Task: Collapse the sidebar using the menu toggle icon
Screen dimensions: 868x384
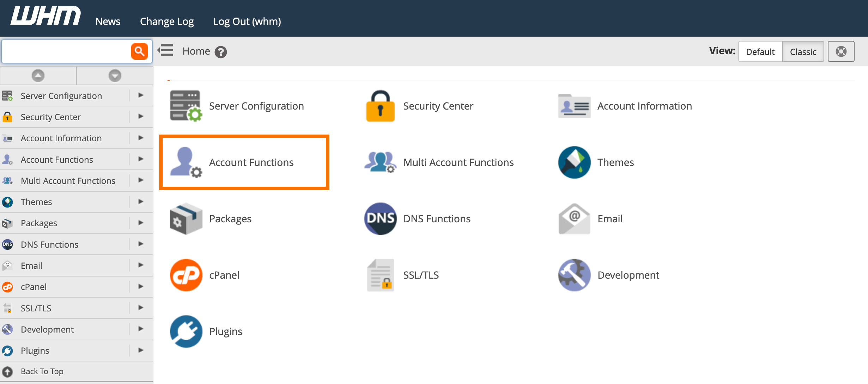Action: [x=165, y=50]
